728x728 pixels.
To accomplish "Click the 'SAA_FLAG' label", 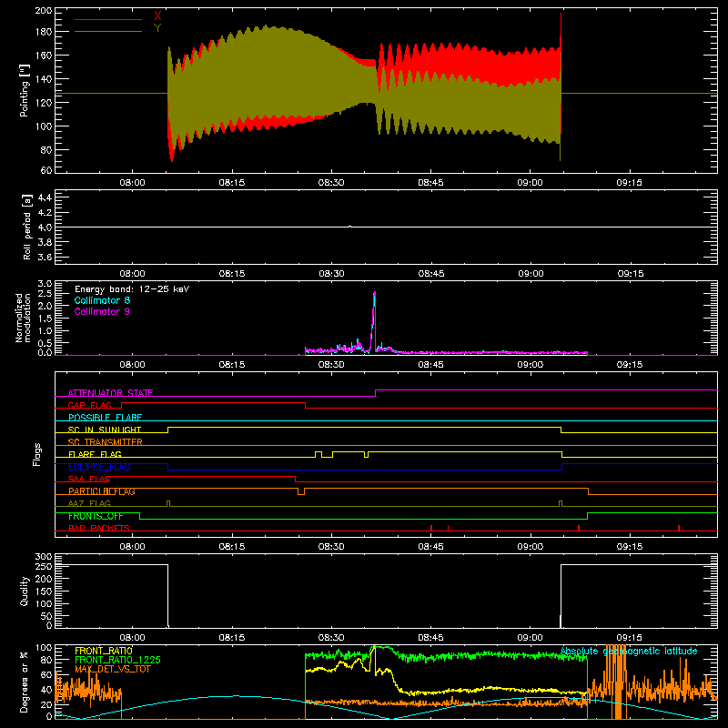I will coord(89,480).
